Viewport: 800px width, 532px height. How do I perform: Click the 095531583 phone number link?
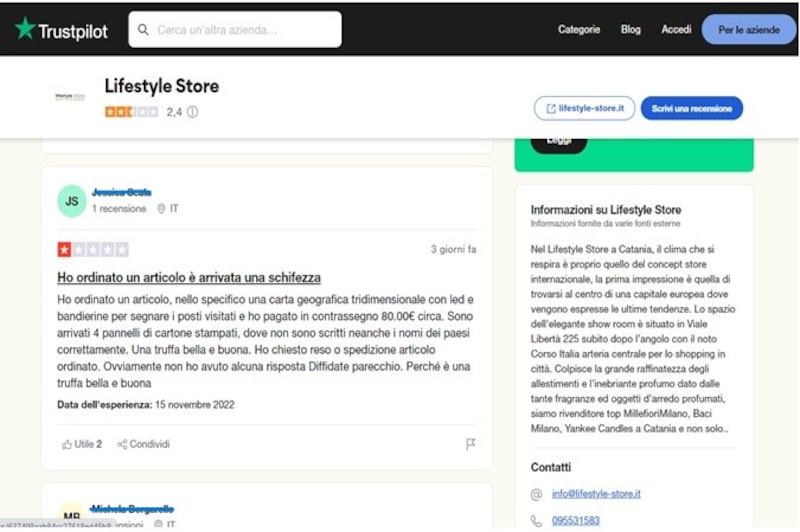pyautogui.click(x=576, y=521)
